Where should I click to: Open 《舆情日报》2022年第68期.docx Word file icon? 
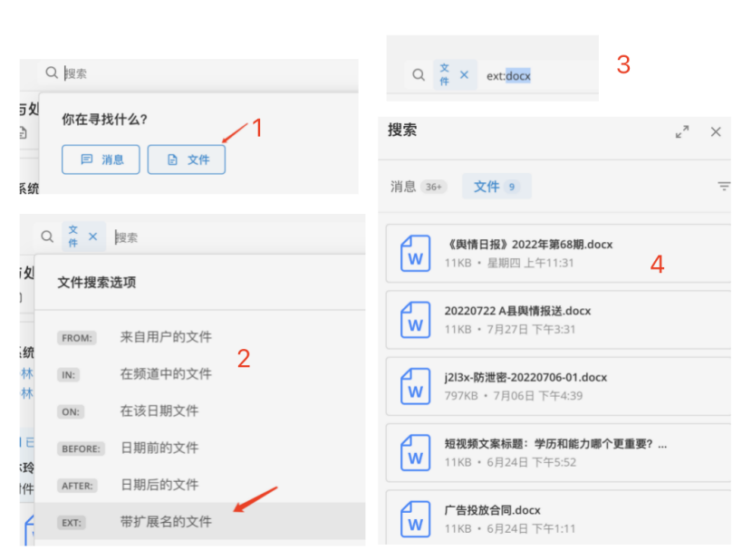(x=416, y=254)
